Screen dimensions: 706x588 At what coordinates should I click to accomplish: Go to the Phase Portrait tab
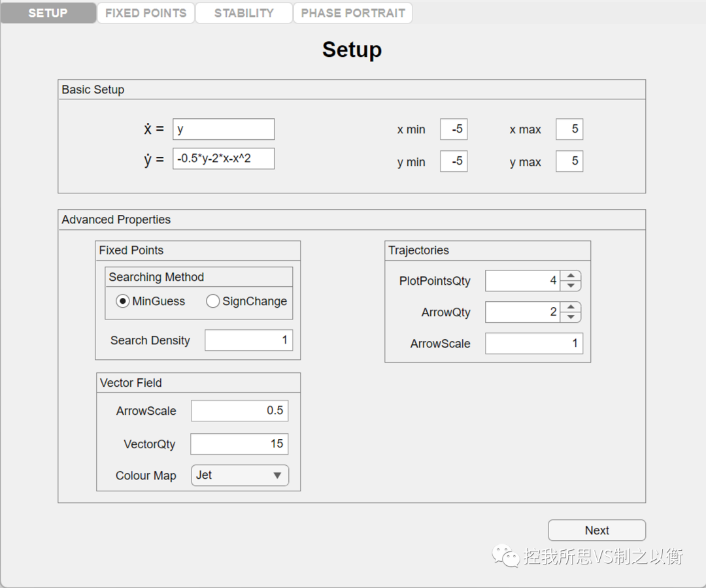point(353,13)
